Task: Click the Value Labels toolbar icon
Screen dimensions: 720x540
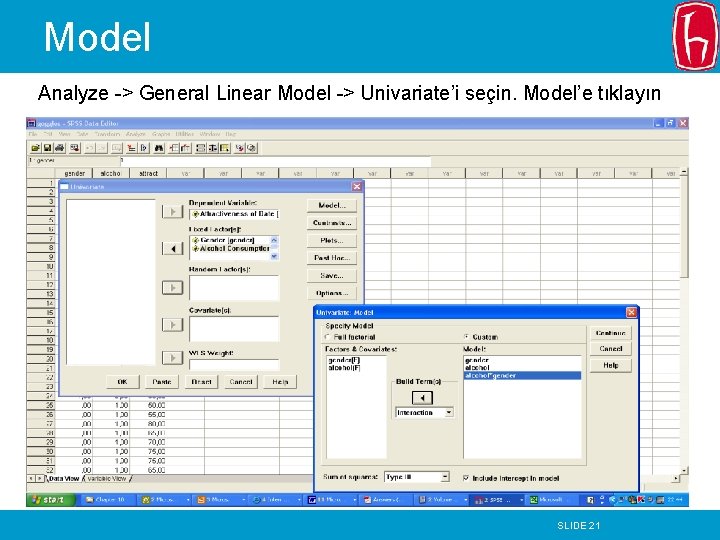Action: click(x=240, y=148)
